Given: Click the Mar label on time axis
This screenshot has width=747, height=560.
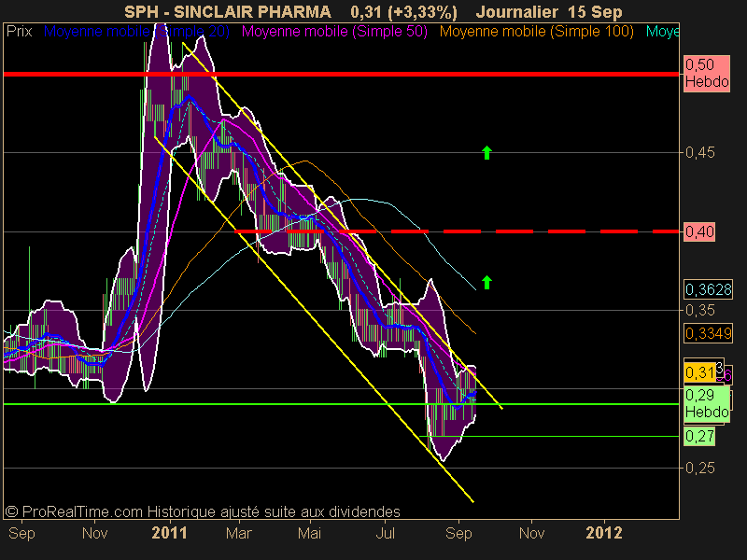Looking at the screenshot, I should (x=238, y=532).
